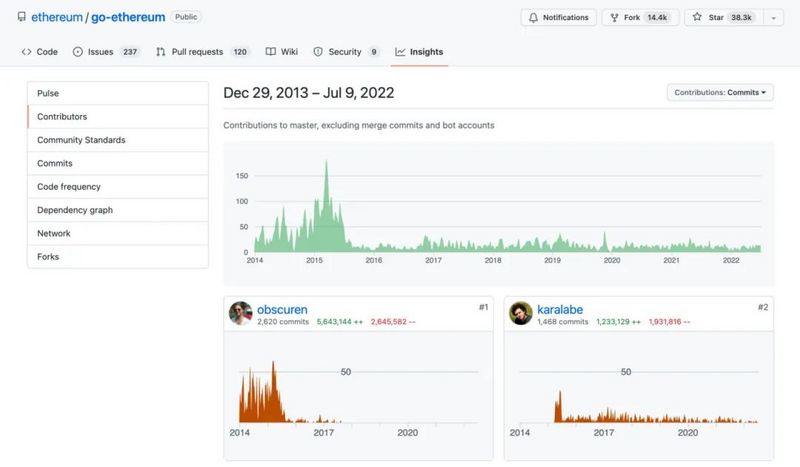
Task: Expand the Contributions: Commits dropdown
Action: click(x=720, y=93)
